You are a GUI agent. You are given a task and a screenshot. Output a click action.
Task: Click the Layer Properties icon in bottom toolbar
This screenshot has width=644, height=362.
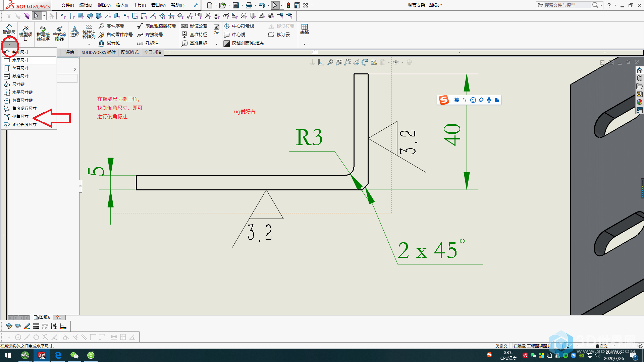click(x=9, y=326)
